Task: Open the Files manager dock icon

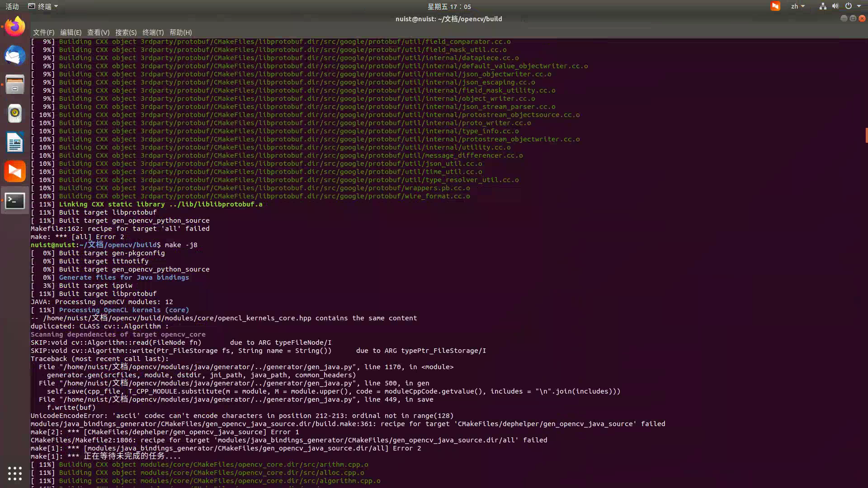Action: 15,84
